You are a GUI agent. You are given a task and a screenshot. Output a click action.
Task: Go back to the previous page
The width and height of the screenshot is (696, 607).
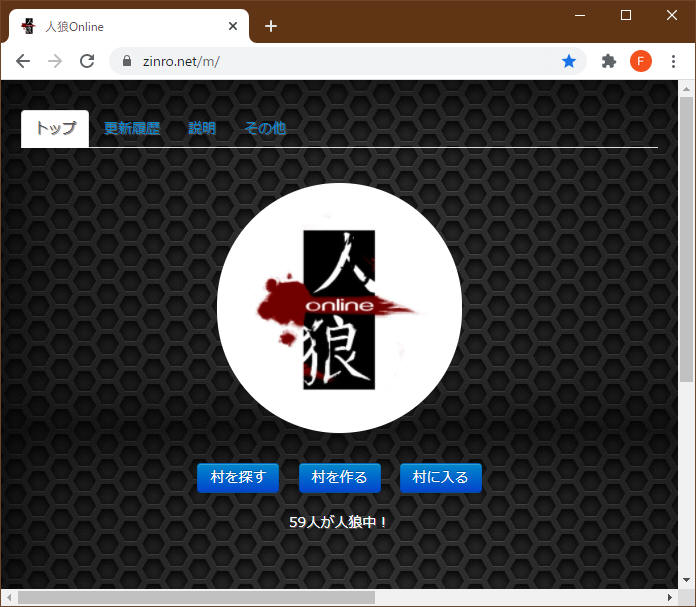click(23, 61)
